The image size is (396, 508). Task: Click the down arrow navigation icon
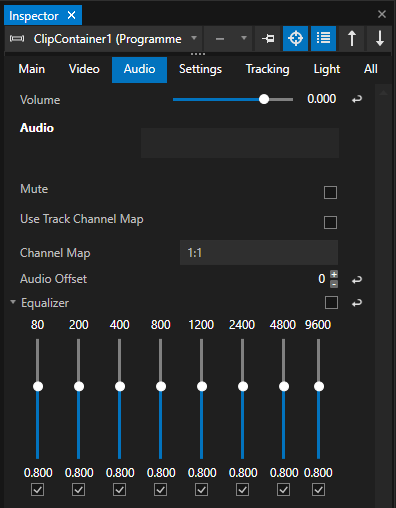380,39
